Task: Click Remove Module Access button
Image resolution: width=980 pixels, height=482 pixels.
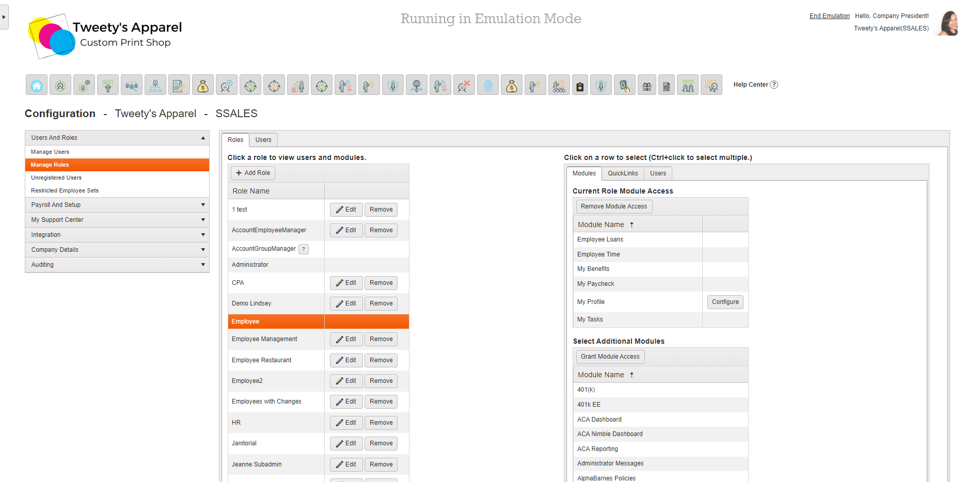Action: pyautogui.click(x=614, y=206)
